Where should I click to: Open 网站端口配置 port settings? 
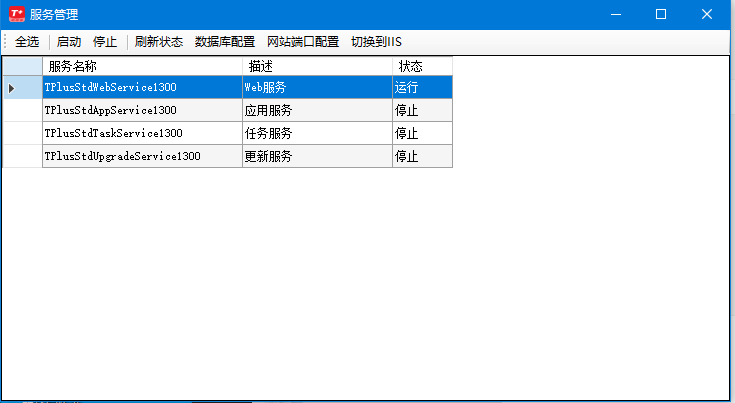[303, 42]
